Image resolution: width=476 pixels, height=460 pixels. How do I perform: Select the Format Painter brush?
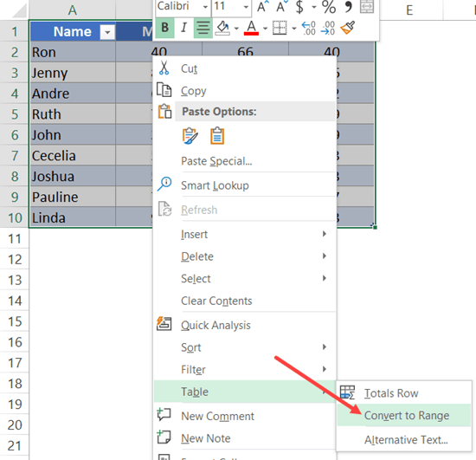pyautogui.click(x=348, y=28)
